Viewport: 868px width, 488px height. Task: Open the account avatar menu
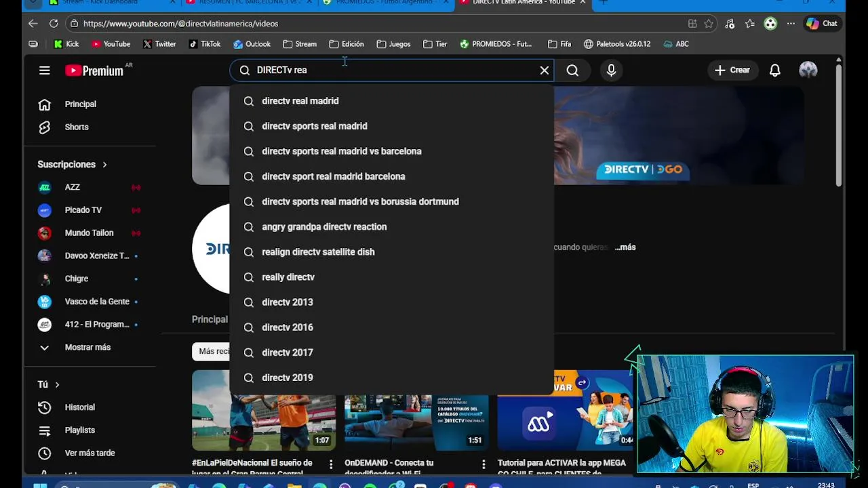(808, 70)
